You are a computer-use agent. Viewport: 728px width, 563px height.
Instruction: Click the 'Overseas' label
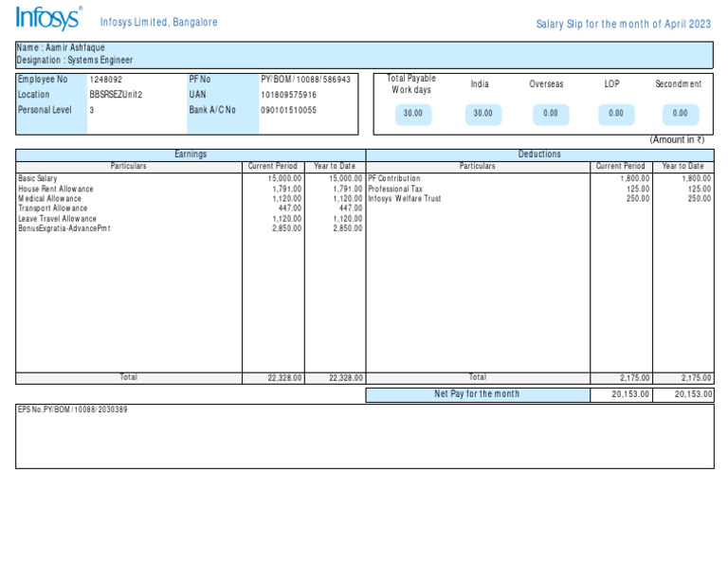546,84
